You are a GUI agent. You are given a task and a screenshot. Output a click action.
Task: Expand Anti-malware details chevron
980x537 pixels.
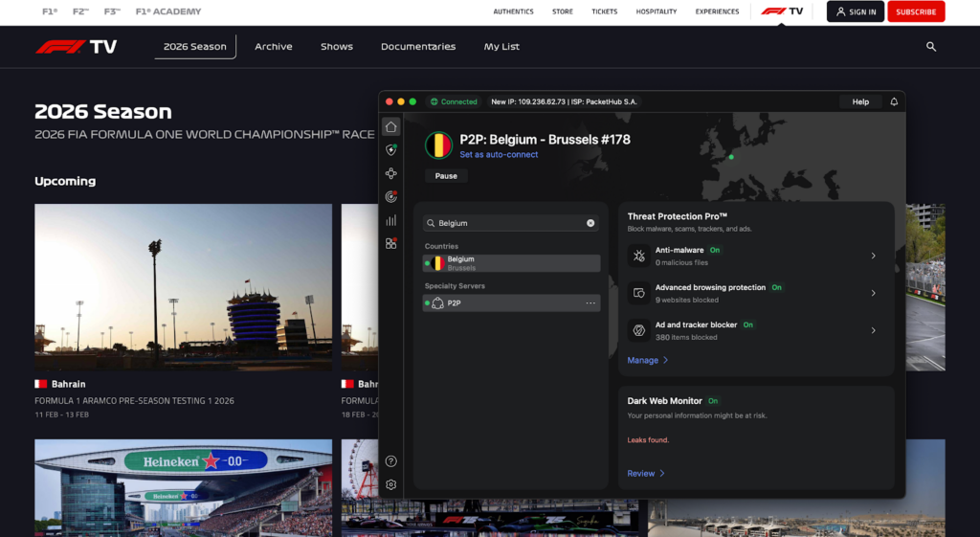click(x=873, y=256)
